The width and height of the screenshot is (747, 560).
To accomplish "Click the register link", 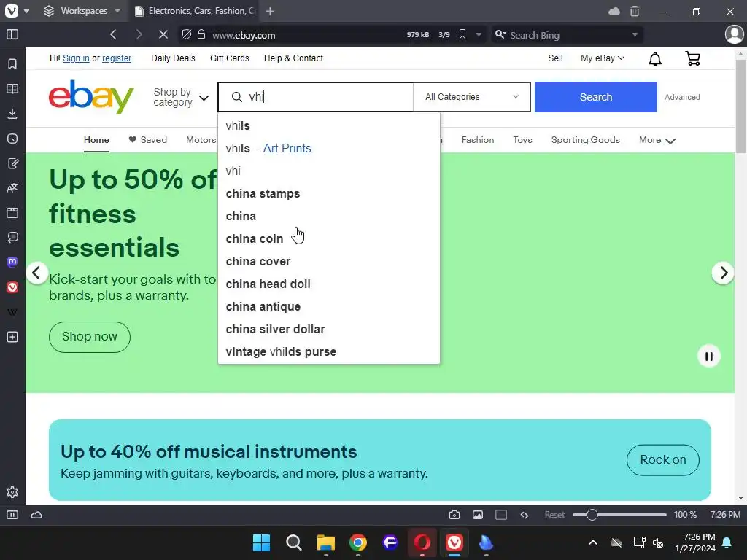I will [x=117, y=58].
